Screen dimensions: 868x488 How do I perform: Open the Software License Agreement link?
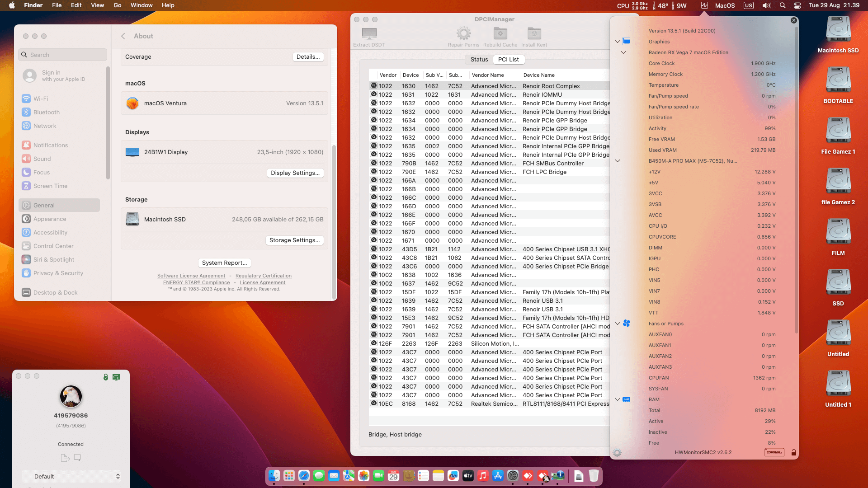[191, 276]
